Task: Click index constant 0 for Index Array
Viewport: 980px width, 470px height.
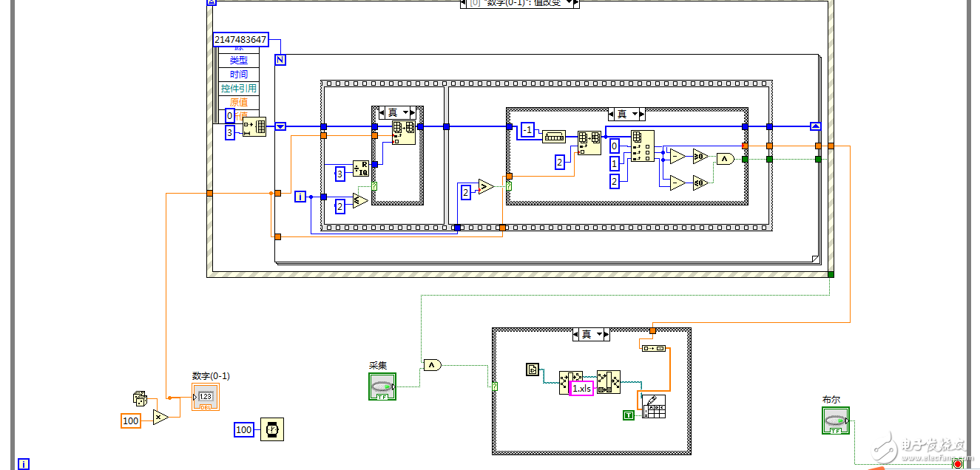Action: (614, 146)
